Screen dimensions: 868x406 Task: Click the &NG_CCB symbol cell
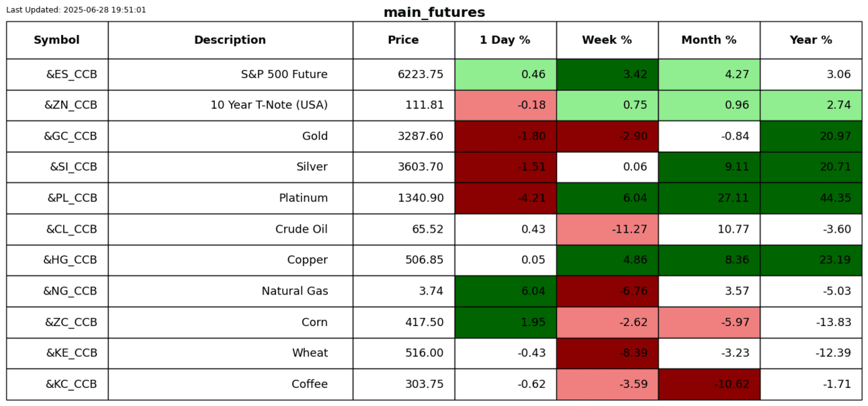(x=57, y=291)
